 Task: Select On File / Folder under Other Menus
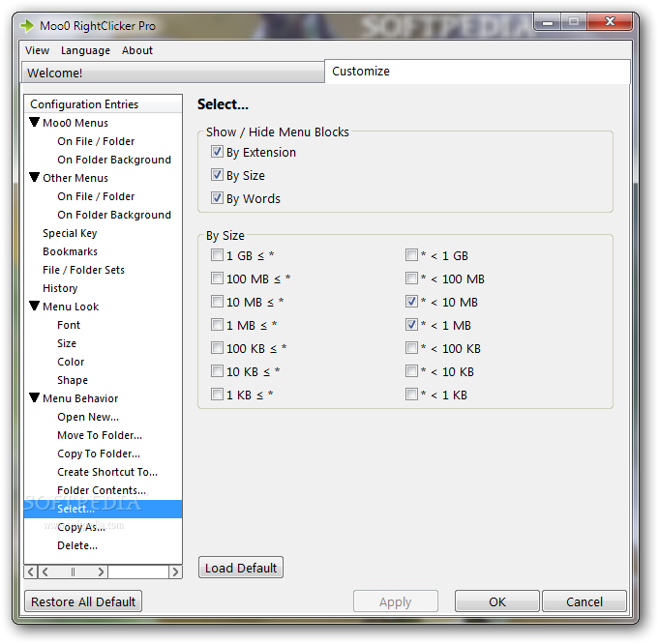[96, 196]
